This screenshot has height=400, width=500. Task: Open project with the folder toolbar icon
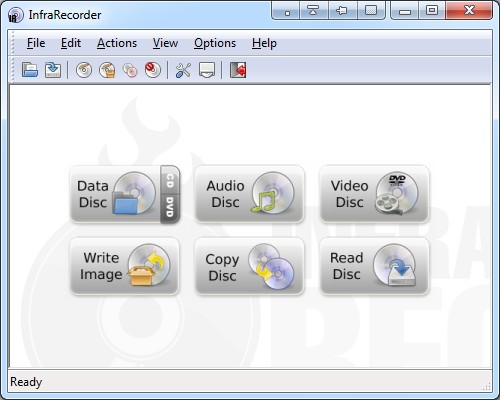[30, 70]
